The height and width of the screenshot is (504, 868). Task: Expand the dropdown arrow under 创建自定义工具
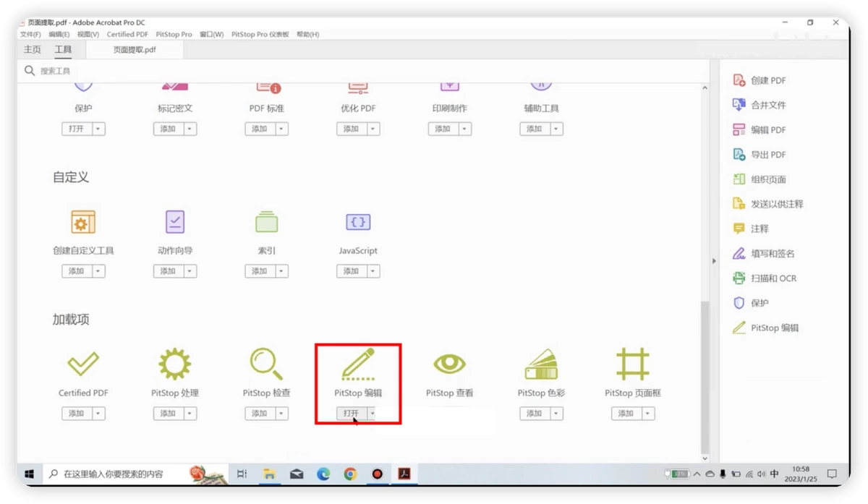pyautogui.click(x=99, y=271)
